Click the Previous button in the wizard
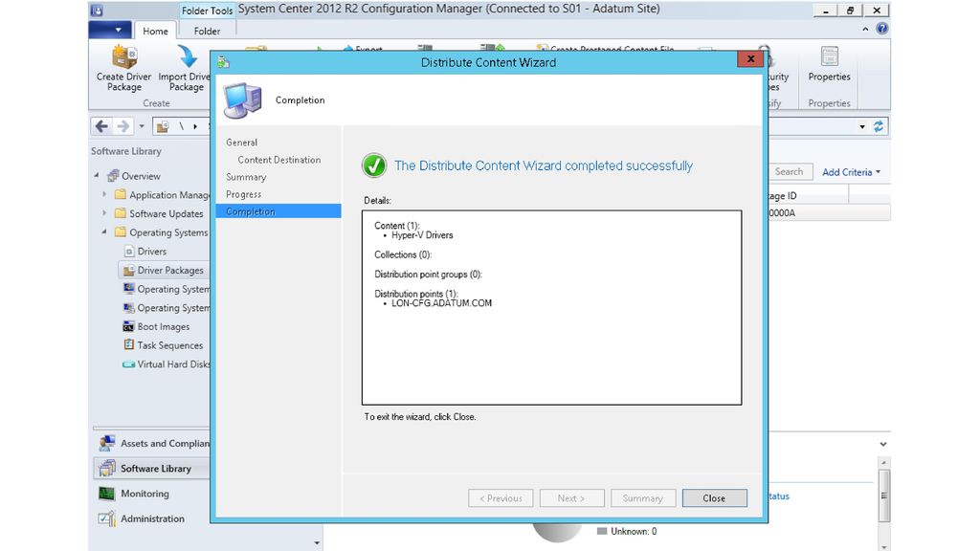Viewport: 980px width, 551px height. point(501,497)
